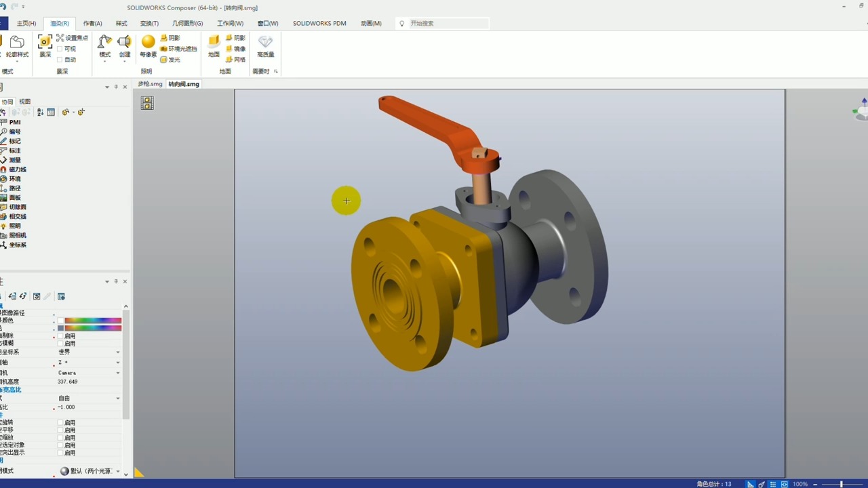
Task: Open the 动画(M) ribbon tab
Action: point(371,23)
